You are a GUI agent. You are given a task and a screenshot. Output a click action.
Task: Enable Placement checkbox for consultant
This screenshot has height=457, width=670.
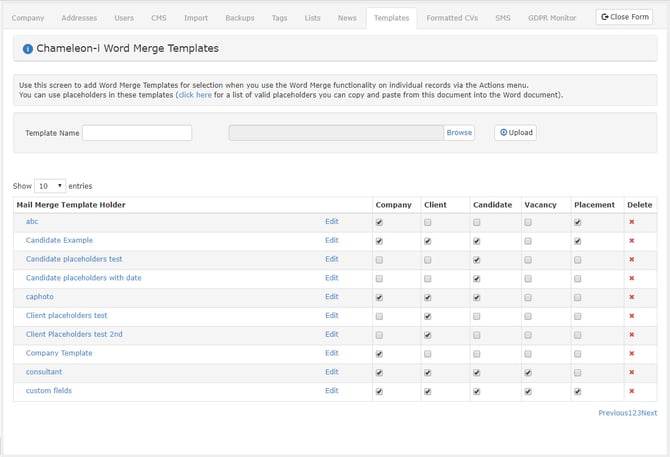click(x=578, y=373)
